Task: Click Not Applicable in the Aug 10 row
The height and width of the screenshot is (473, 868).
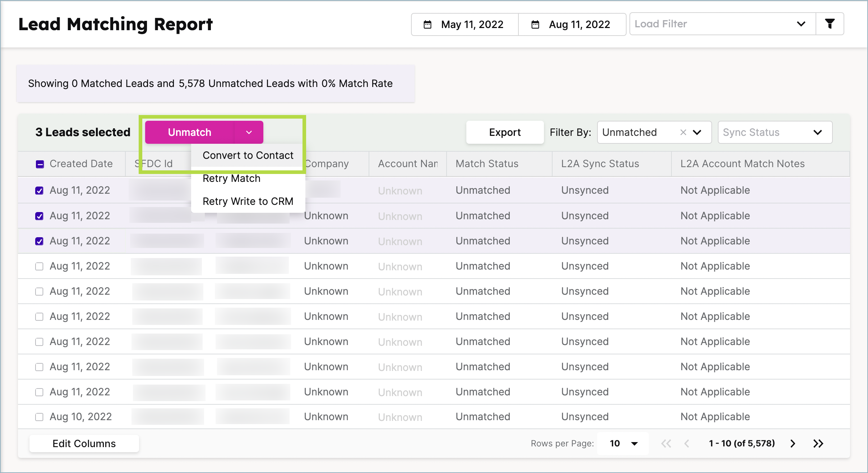Action: [715, 417]
